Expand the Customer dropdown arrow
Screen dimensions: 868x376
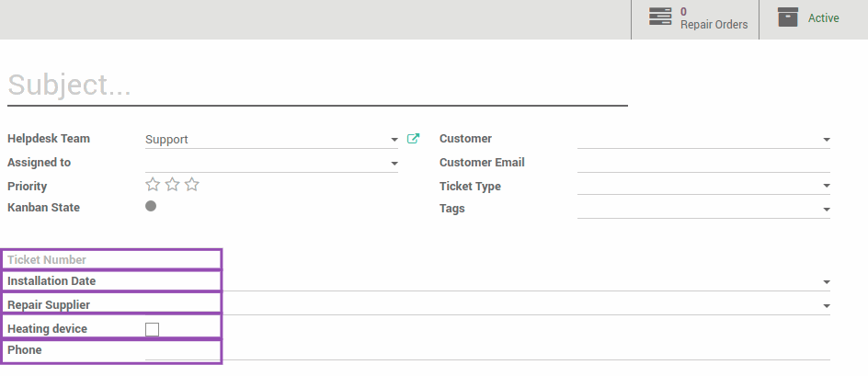coord(827,140)
